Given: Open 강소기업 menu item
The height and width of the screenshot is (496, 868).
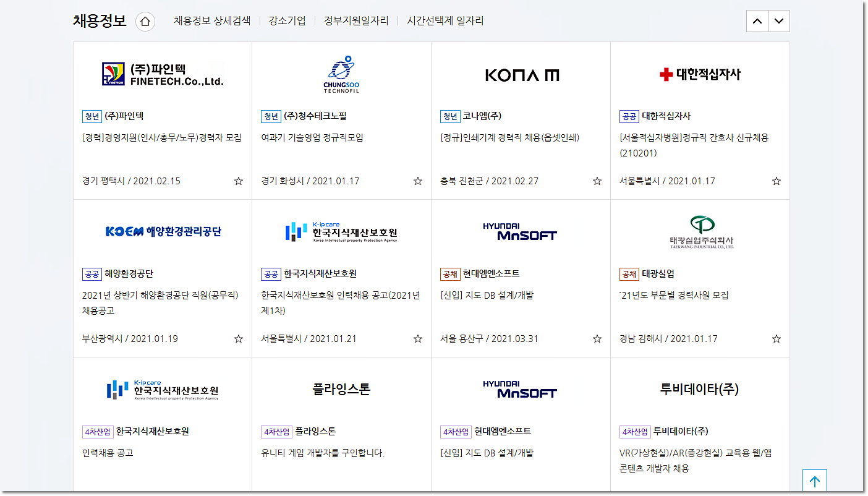Looking at the screenshot, I should [x=287, y=21].
